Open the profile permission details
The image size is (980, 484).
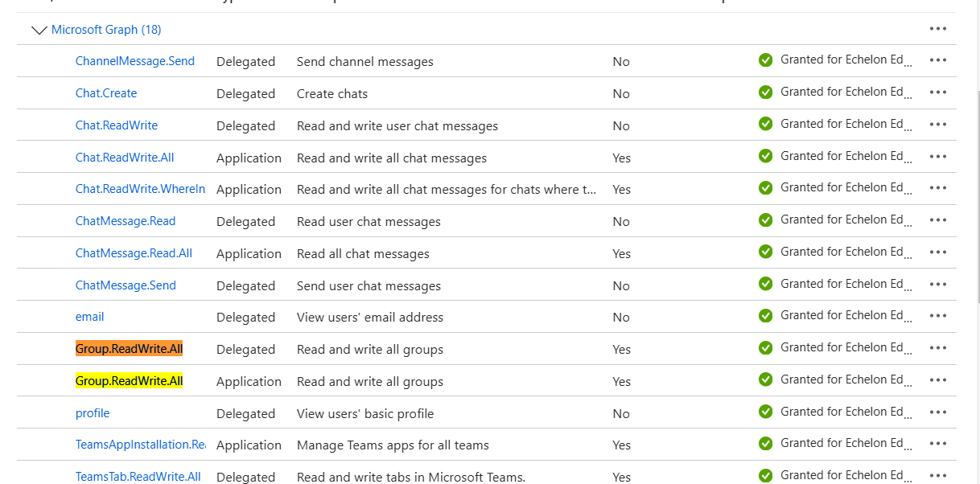coord(92,412)
